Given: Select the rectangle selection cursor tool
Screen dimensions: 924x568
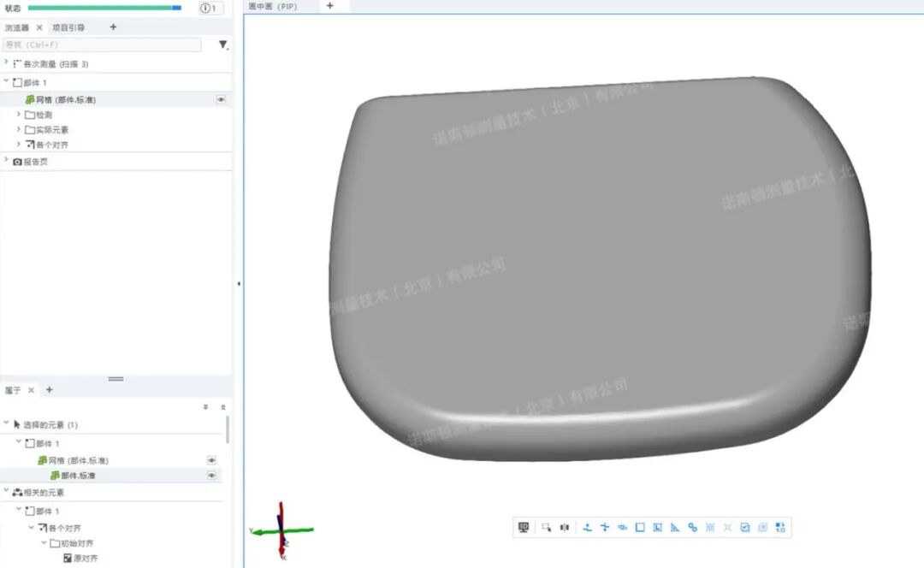Looking at the screenshot, I should [547, 528].
